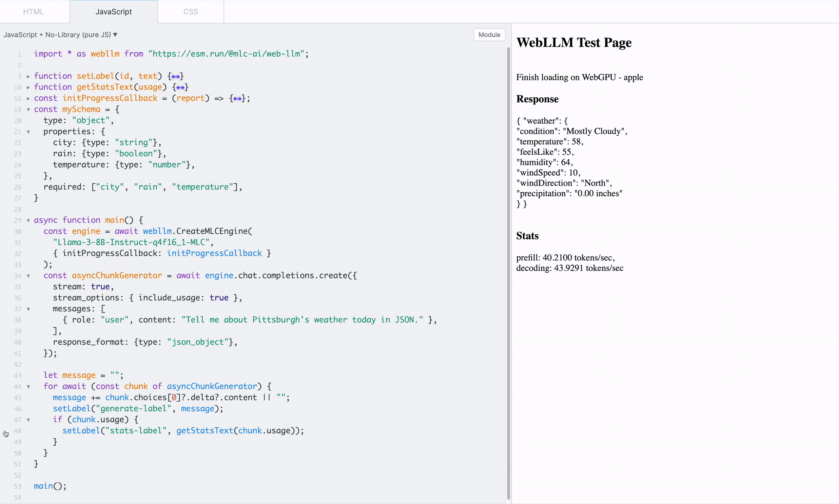Click the Pittsburgh weather prompt string on line 38
Image resolution: width=839 pixels, height=504 pixels.
(302, 320)
